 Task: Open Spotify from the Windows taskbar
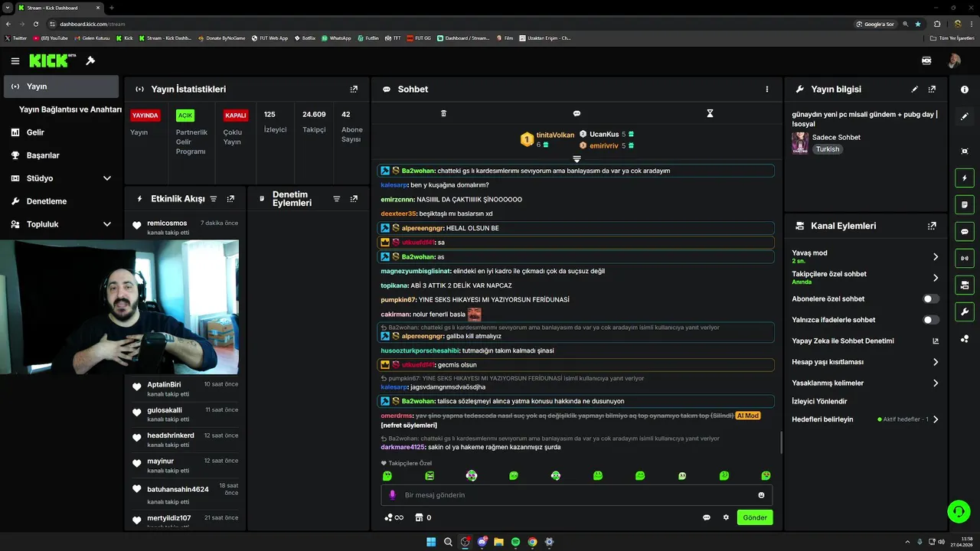coord(515,542)
